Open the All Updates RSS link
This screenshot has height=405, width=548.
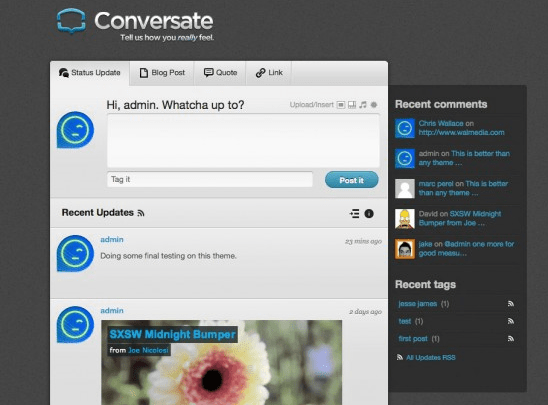[431, 357]
